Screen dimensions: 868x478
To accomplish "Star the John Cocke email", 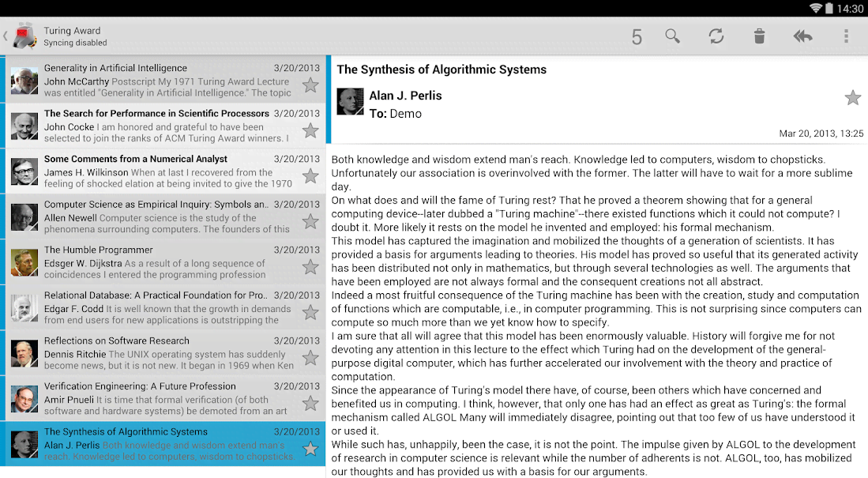I will point(310,130).
